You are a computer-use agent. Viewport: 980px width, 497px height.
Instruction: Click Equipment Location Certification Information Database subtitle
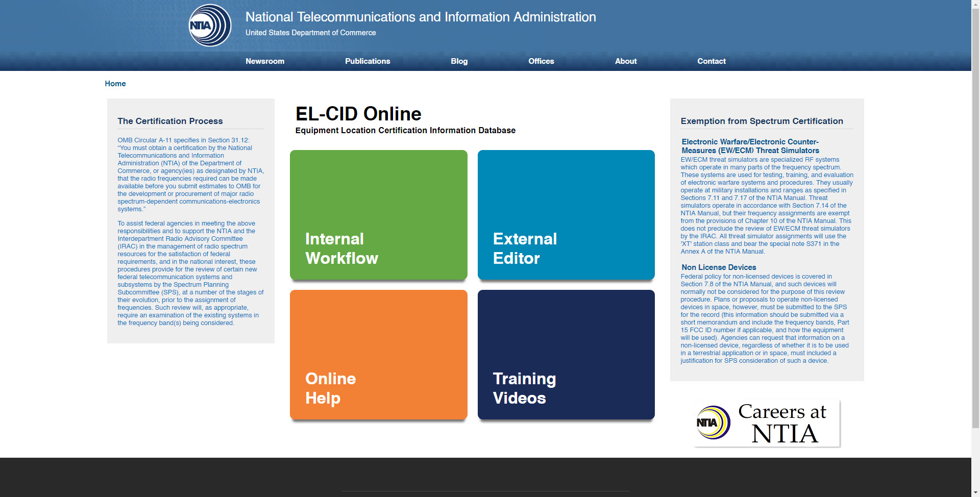[405, 131]
